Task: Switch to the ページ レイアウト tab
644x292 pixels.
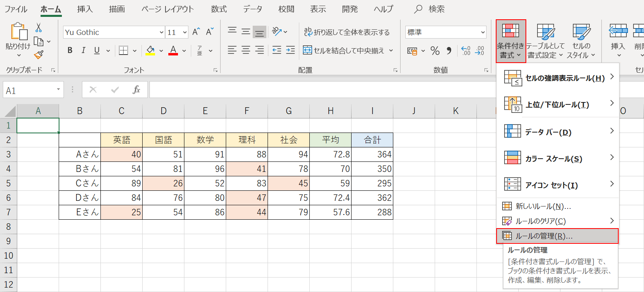Action: click(x=168, y=9)
